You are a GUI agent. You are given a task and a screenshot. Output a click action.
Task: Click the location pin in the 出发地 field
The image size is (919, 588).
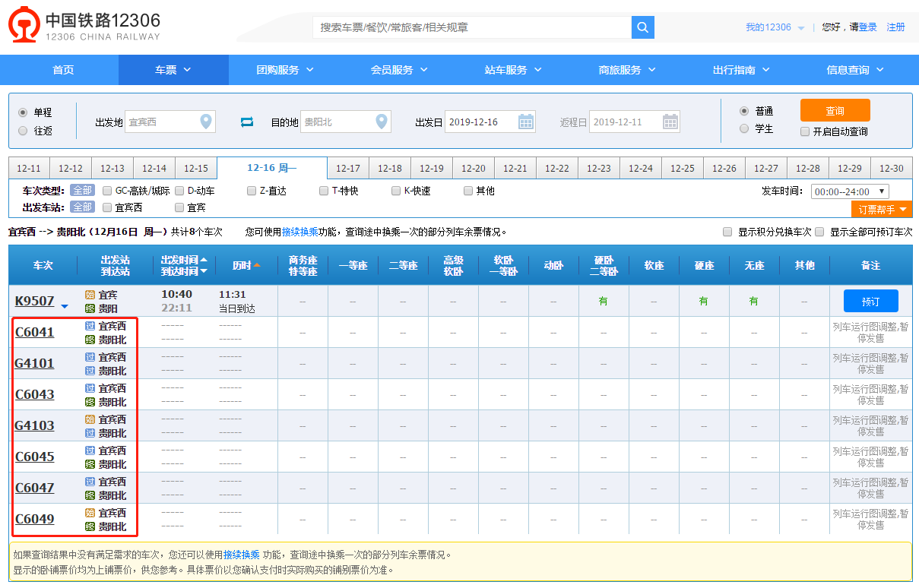[206, 122]
